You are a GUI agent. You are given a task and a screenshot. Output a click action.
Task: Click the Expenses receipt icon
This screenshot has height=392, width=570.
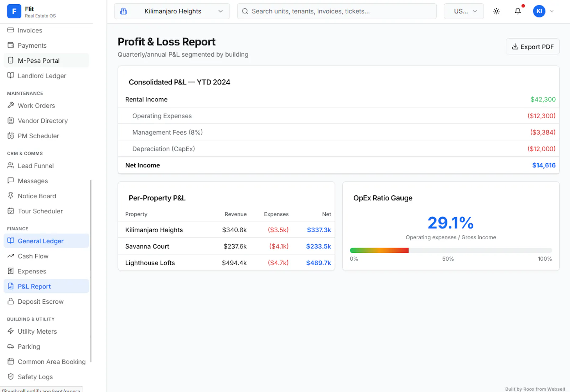coord(11,271)
